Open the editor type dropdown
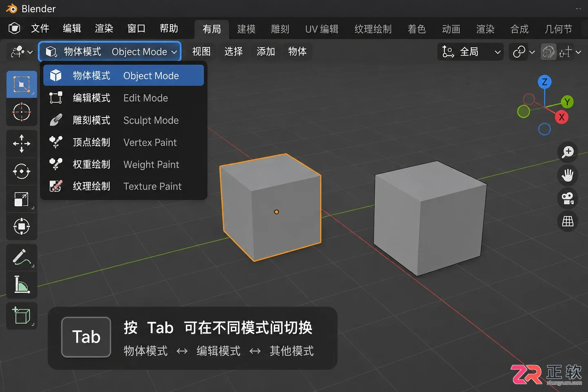 pyautogui.click(x=22, y=52)
